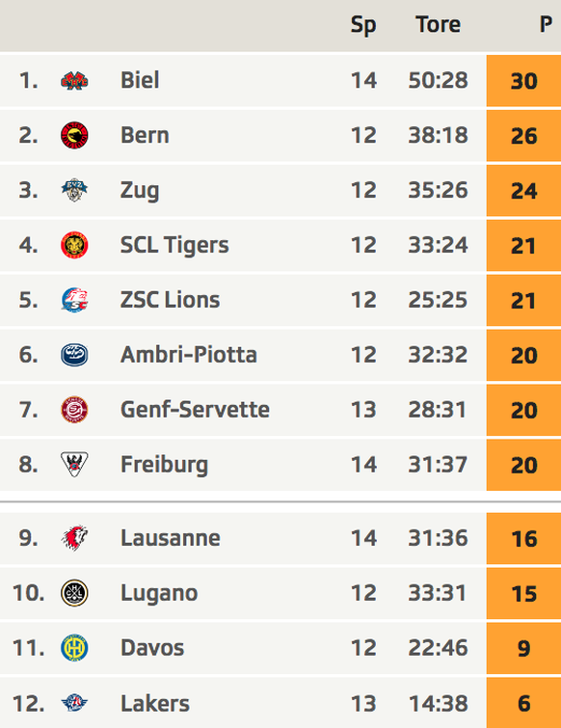Click Davos goal ratio 22:46

pos(438,648)
